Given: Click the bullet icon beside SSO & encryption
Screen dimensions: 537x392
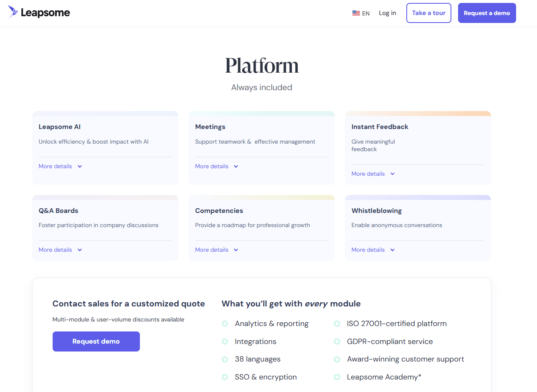Looking at the screenshot, I should [x=225, y=377].
